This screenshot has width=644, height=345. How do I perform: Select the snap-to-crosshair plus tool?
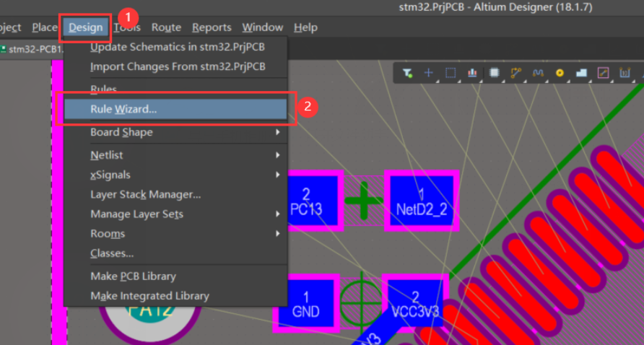(x=428, y=73)
